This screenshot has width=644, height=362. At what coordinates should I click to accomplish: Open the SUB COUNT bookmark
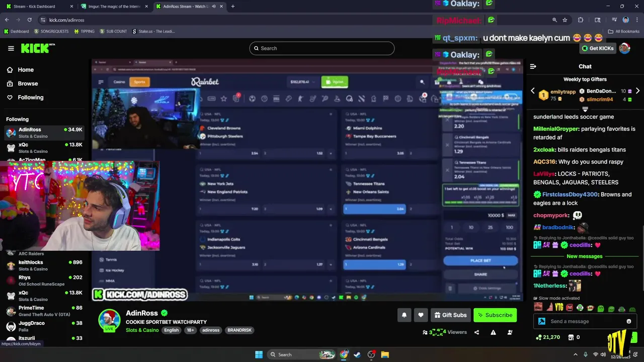pos(113,31)
